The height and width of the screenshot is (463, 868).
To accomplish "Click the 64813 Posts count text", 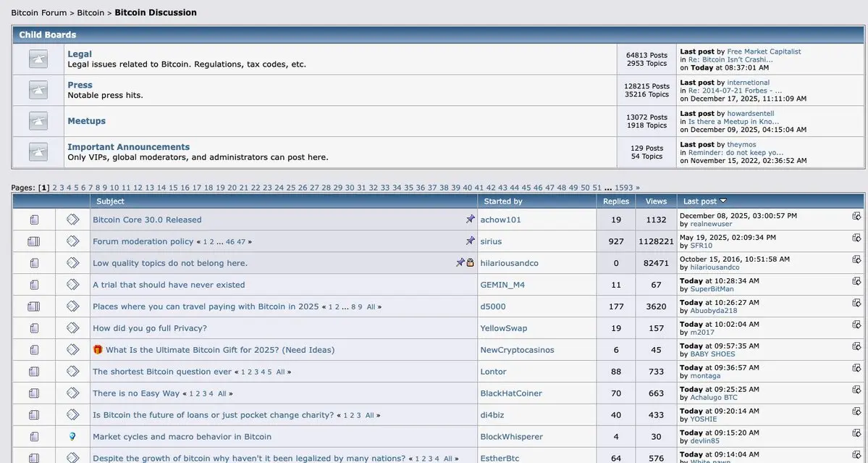I will tap(646, 55).
